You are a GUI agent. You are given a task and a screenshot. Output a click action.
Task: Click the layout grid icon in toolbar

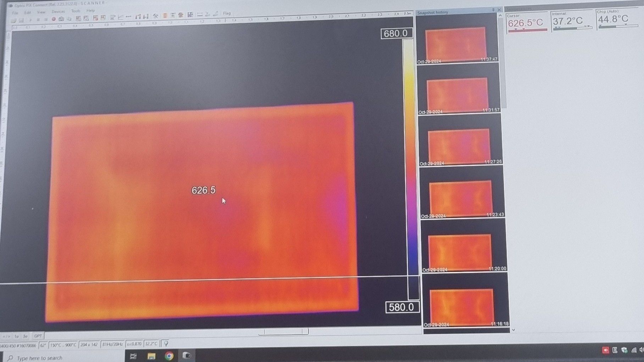[x=190, y=15]
